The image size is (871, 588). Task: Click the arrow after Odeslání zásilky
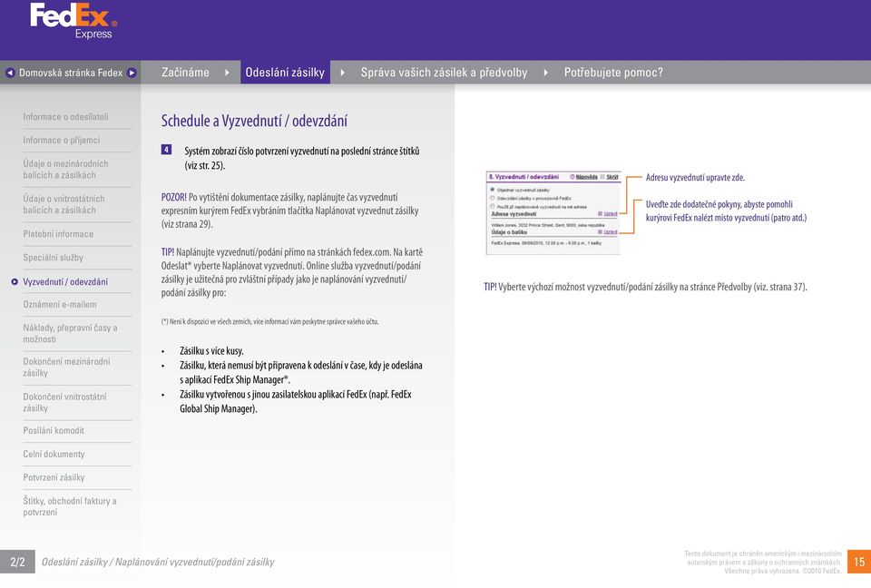tap(342, 73)
